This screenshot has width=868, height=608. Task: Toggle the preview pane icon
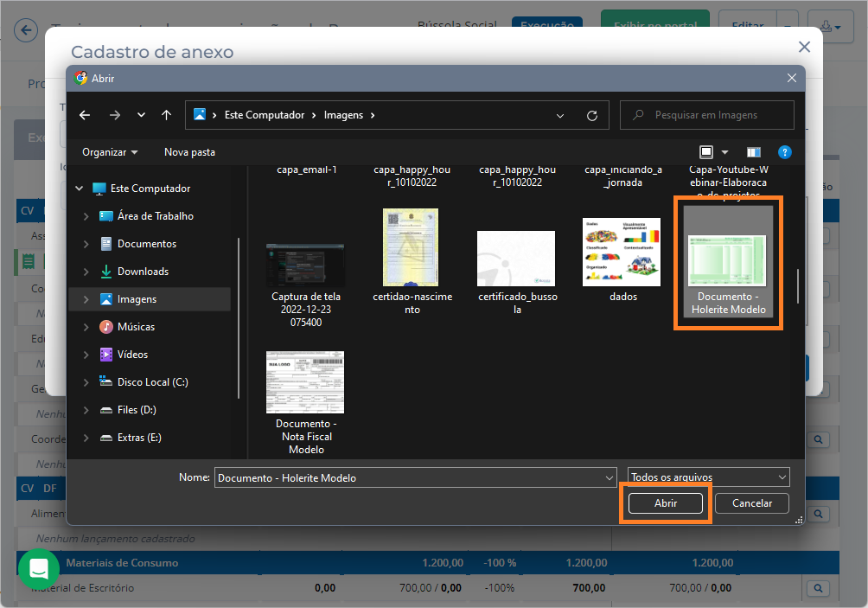753,151
